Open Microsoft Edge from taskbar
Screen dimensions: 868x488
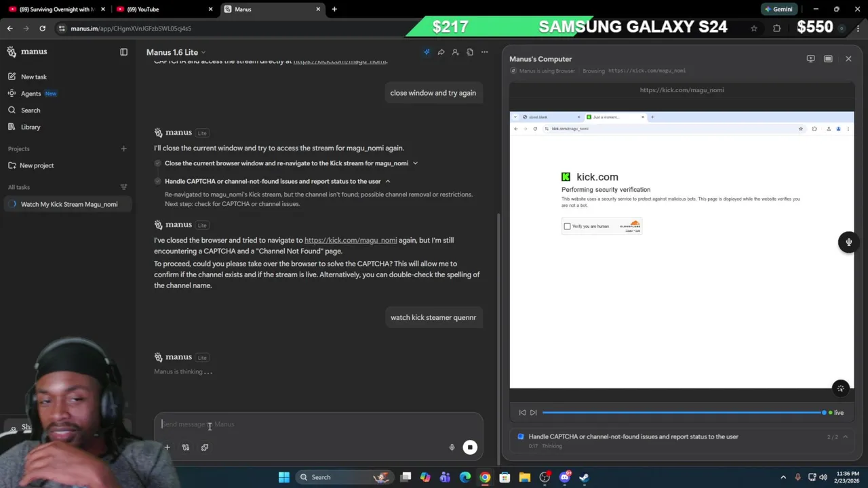(465, 477)
